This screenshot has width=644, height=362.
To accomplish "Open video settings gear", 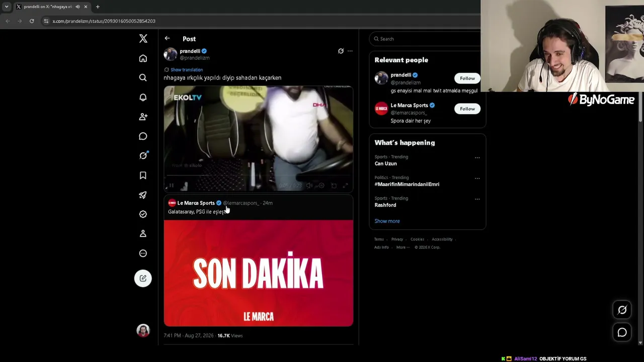I will click(321, 186).
